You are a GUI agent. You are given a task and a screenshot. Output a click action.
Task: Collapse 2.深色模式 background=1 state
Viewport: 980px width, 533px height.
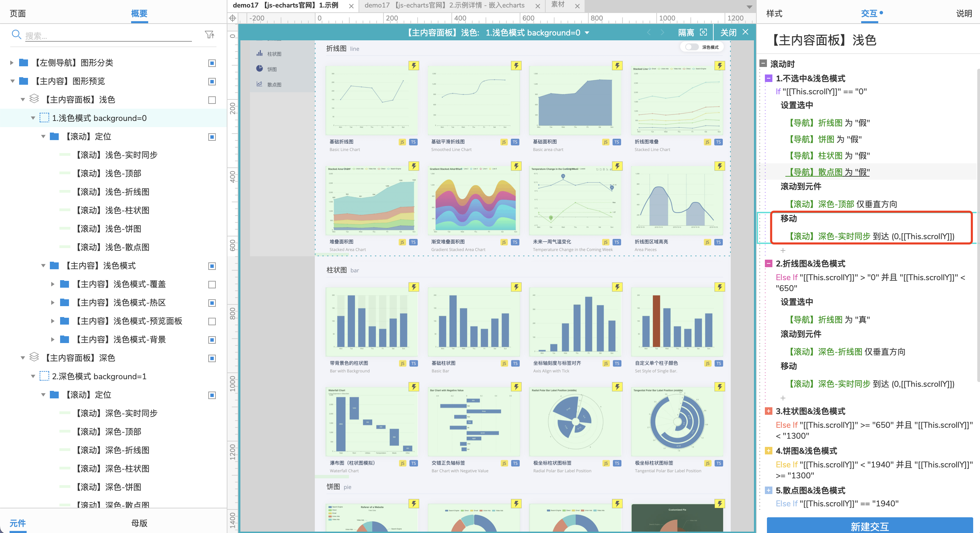(33, 376)
